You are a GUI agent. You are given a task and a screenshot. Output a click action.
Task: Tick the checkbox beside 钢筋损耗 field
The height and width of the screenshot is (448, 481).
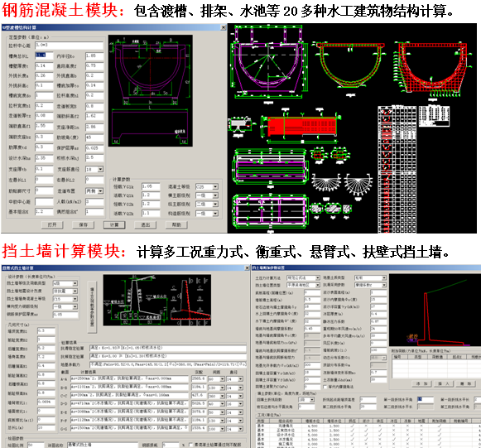tap(190, 445)
